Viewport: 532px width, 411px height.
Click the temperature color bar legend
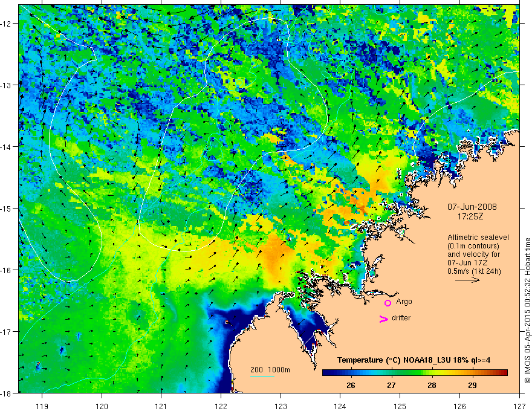tap(415, 373)
